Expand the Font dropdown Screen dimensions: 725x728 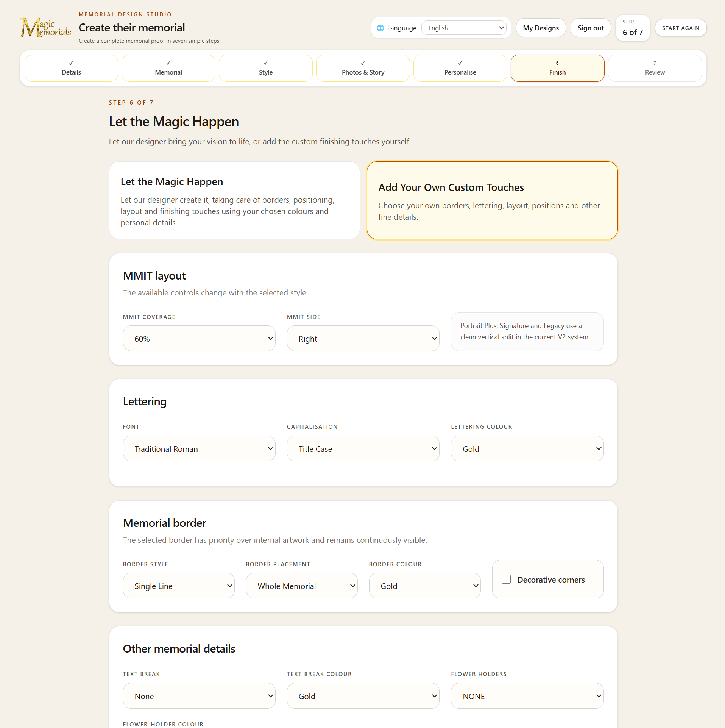click(199, 448)
